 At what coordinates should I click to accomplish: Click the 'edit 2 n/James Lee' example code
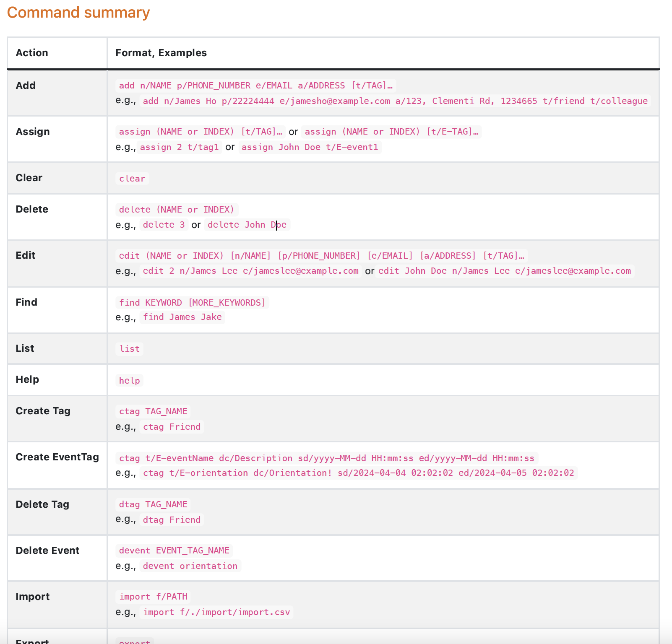pos(251,271)
